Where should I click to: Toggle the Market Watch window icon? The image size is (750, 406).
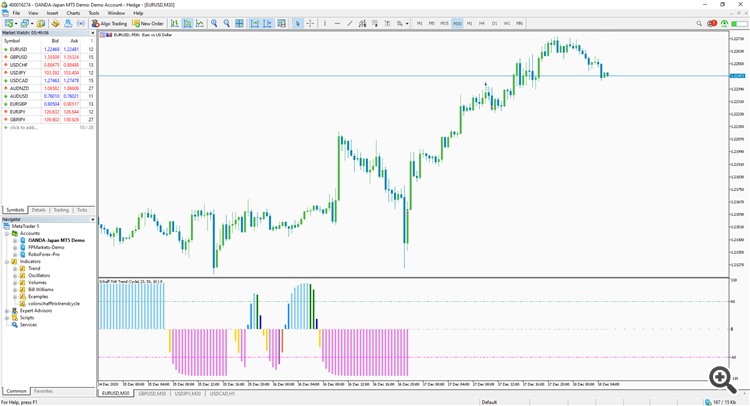(x=41, y=23)
